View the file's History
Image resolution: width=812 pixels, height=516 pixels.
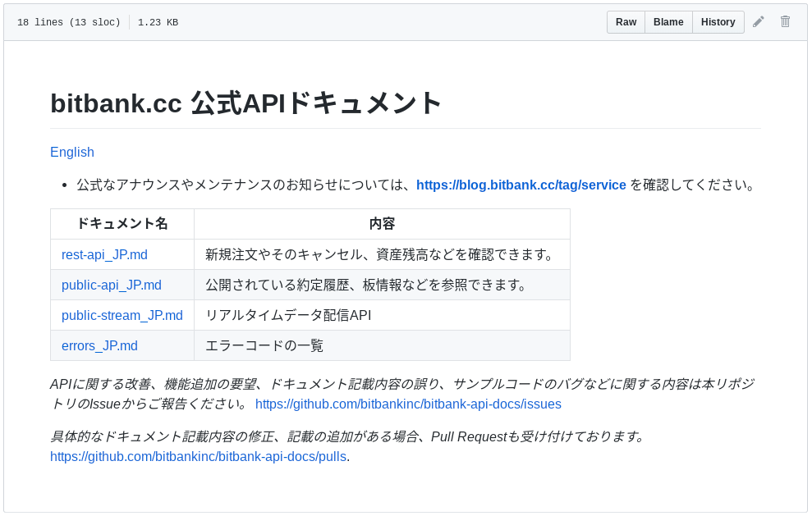pos(718,22)
